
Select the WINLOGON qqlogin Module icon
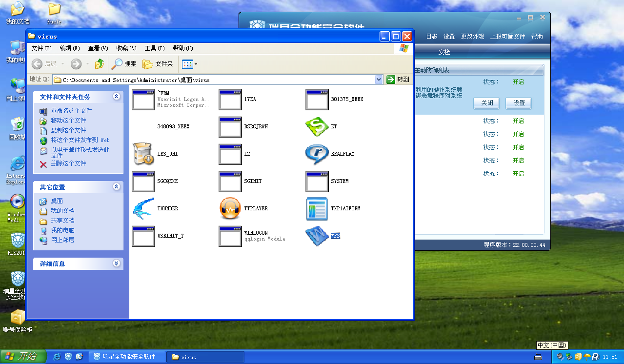(x=230, y=236)
